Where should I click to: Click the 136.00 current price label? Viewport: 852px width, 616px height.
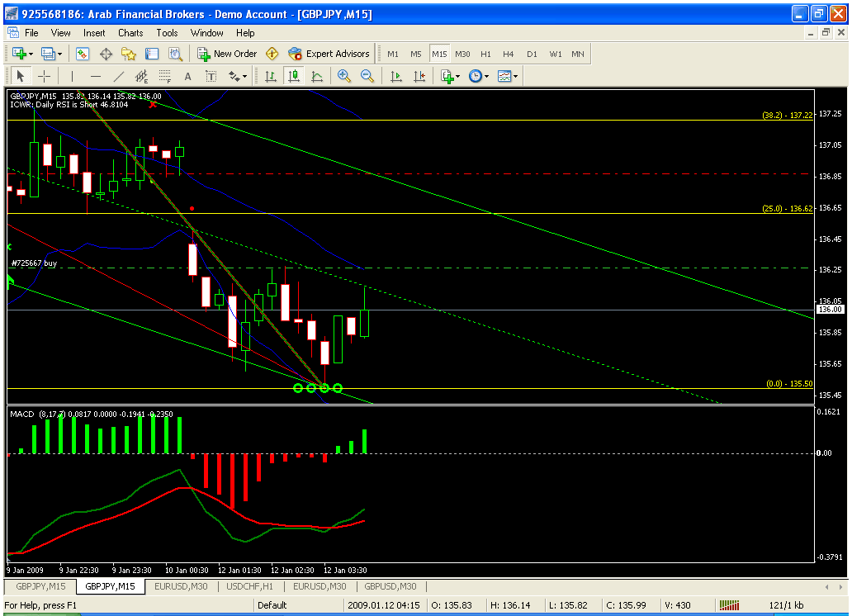coord(828,310)
